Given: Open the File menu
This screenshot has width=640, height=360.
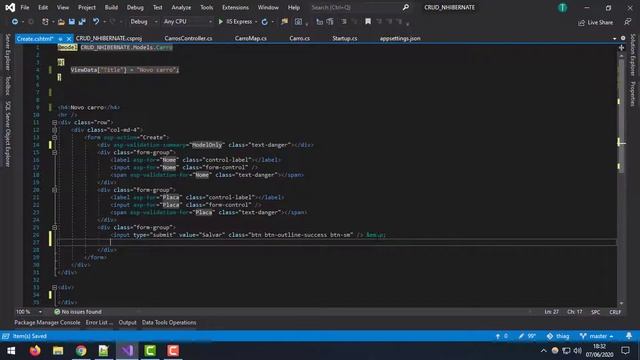Looking at the screenshot, I should point(25,7).
